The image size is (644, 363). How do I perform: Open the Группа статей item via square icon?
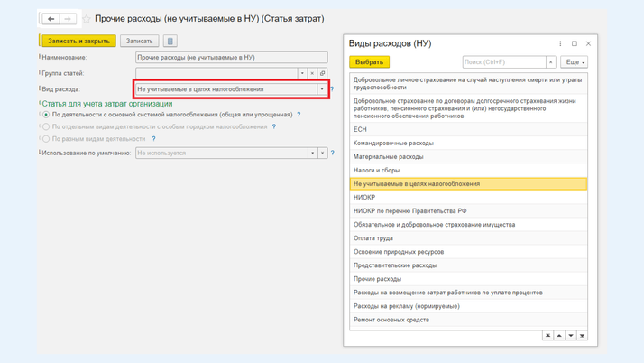coord(322,73)
